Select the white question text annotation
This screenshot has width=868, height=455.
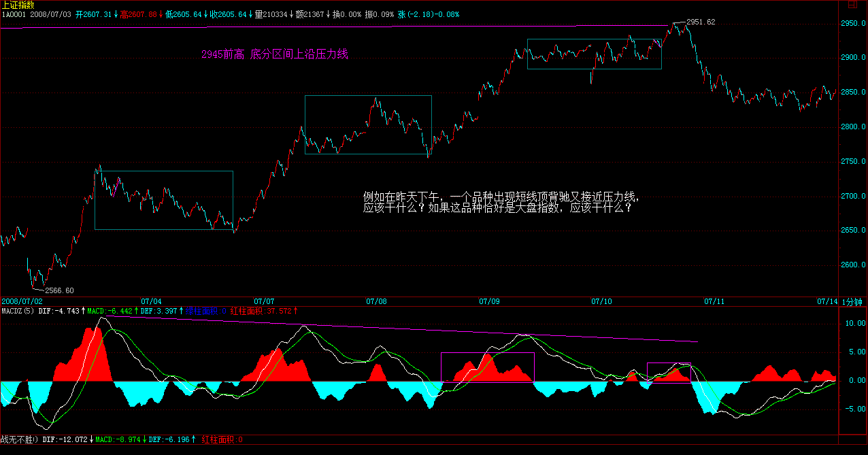tap(501, 203)
